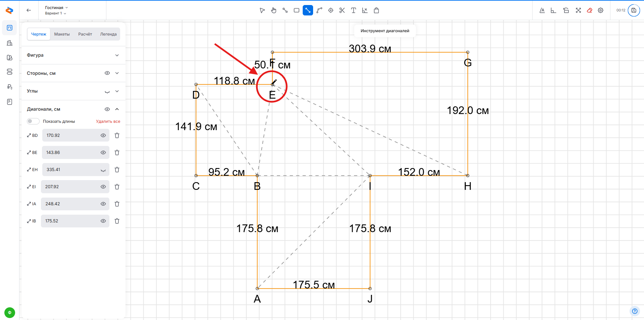Screen dimensions: 644x320
Task: Enable the 'Показать длины' switch
Action: (33, 121)
